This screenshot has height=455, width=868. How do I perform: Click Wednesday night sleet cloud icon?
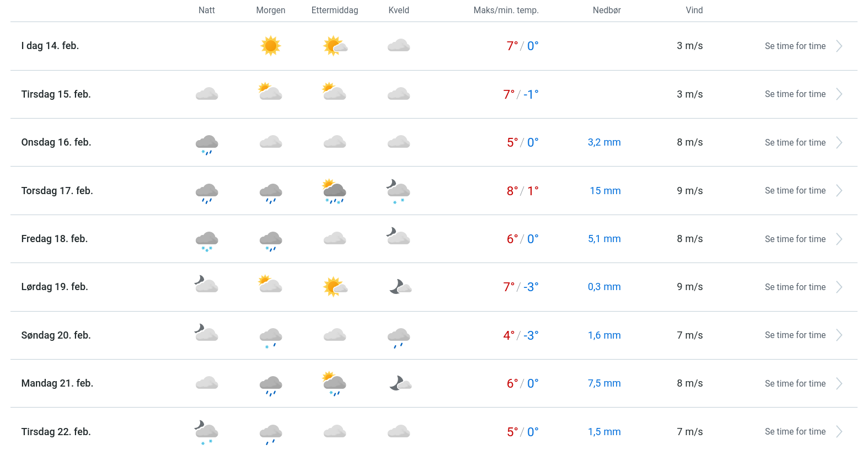[x=207, y=143]
